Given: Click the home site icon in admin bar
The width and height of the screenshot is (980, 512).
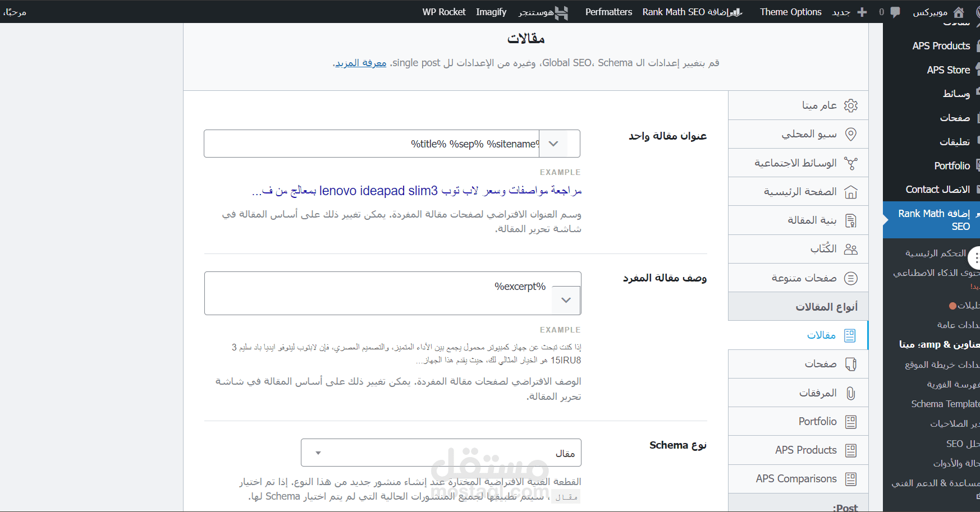Looking at the screenshot, I should click(x=959, y=12).
